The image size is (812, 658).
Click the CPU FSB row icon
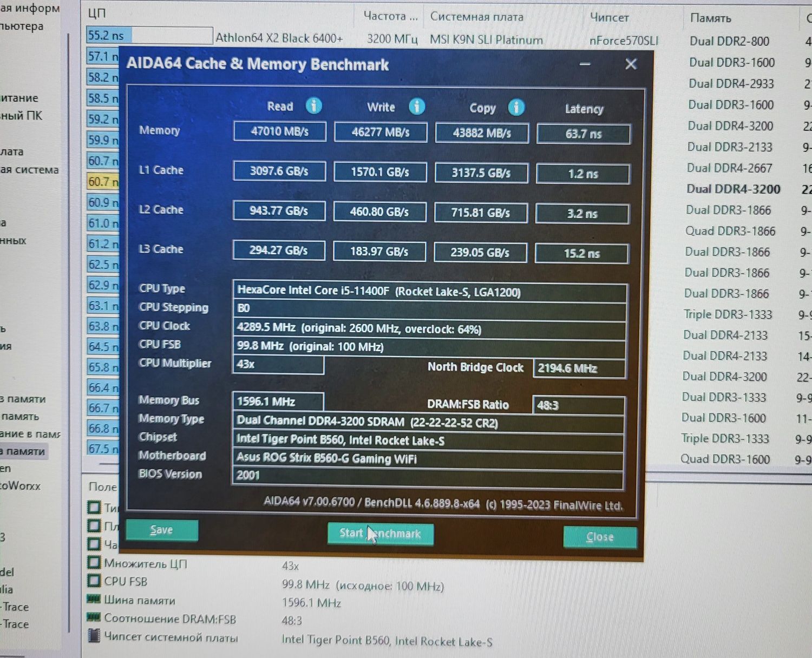click(x=94, y=581)
